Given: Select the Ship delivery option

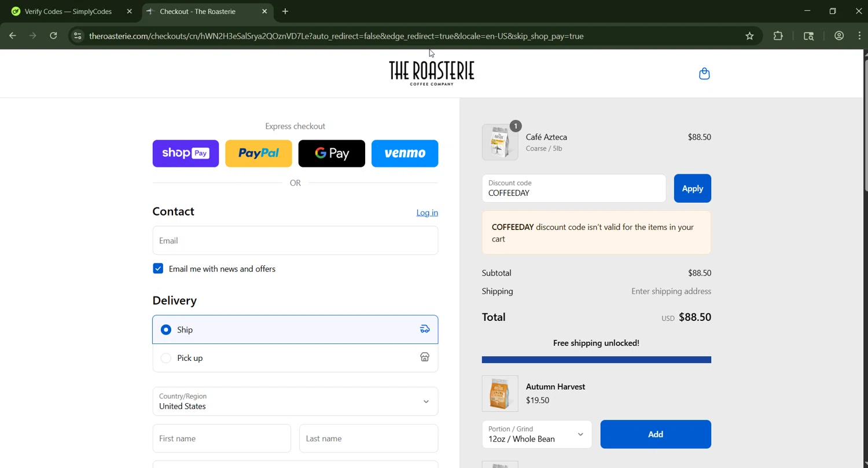Looking at the screenshot, I should click(295, 330).
